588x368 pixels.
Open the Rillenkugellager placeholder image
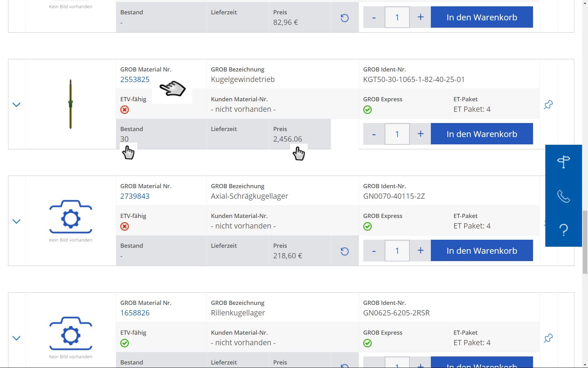(71, 337)
